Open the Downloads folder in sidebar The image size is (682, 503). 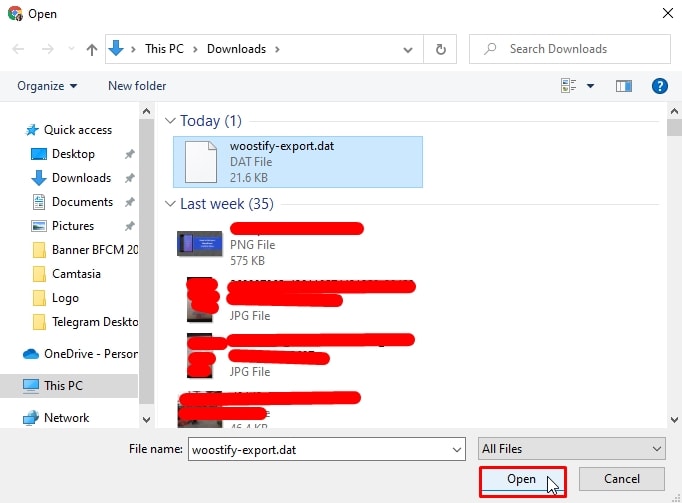coord(81,178)
